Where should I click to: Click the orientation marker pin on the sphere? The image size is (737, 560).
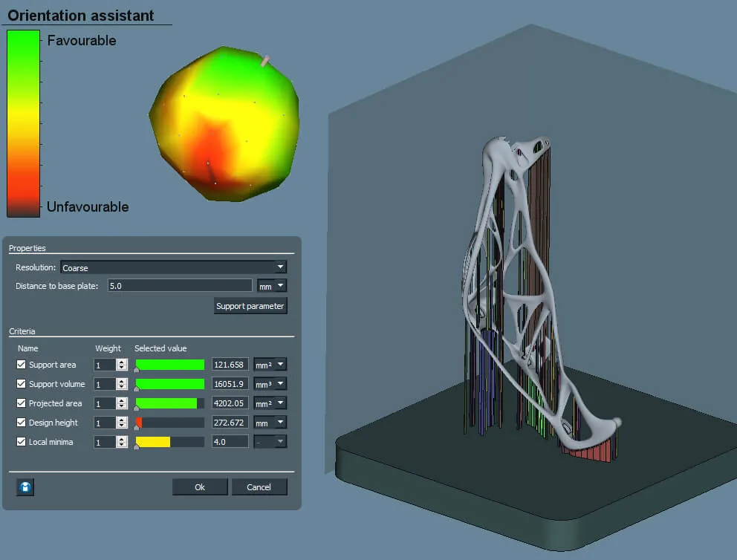coord(265,60)
